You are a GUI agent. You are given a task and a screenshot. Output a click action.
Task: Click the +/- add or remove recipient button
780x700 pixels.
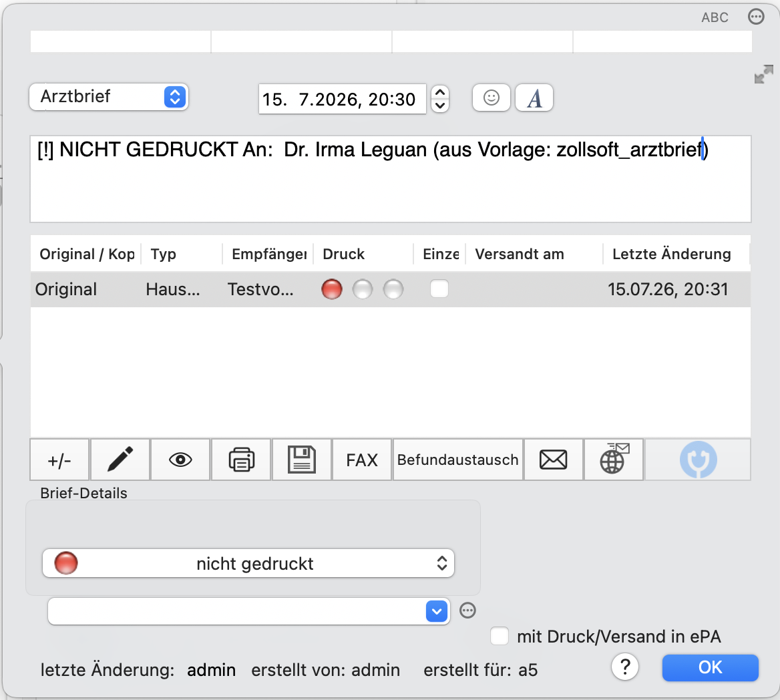coord(59,460)
